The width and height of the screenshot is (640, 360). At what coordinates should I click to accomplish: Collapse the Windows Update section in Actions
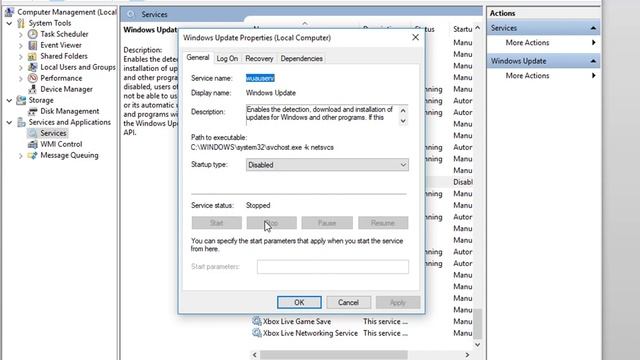(593, 61)
